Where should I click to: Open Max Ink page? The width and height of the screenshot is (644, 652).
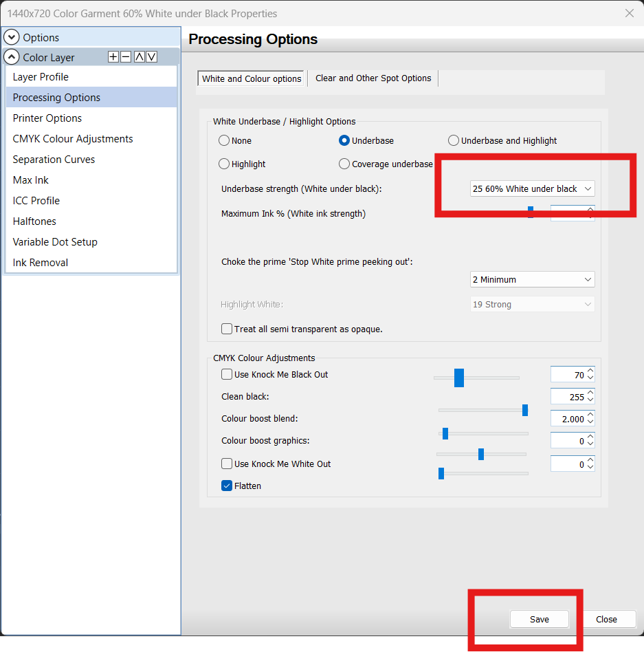(91, 180)
